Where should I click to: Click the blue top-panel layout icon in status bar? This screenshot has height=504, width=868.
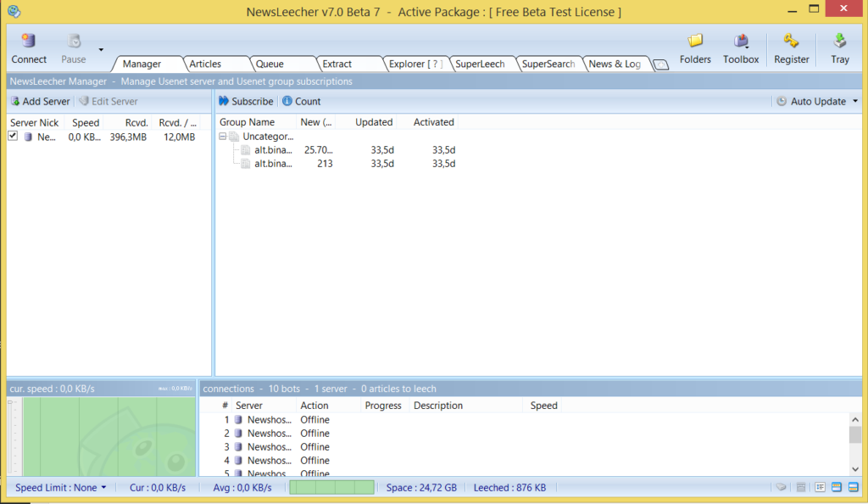(837, 487)
